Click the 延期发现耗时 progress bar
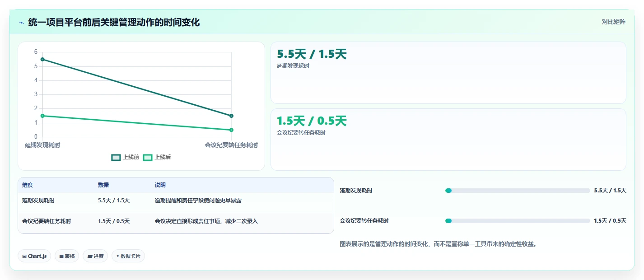 (x=518, y=191)
